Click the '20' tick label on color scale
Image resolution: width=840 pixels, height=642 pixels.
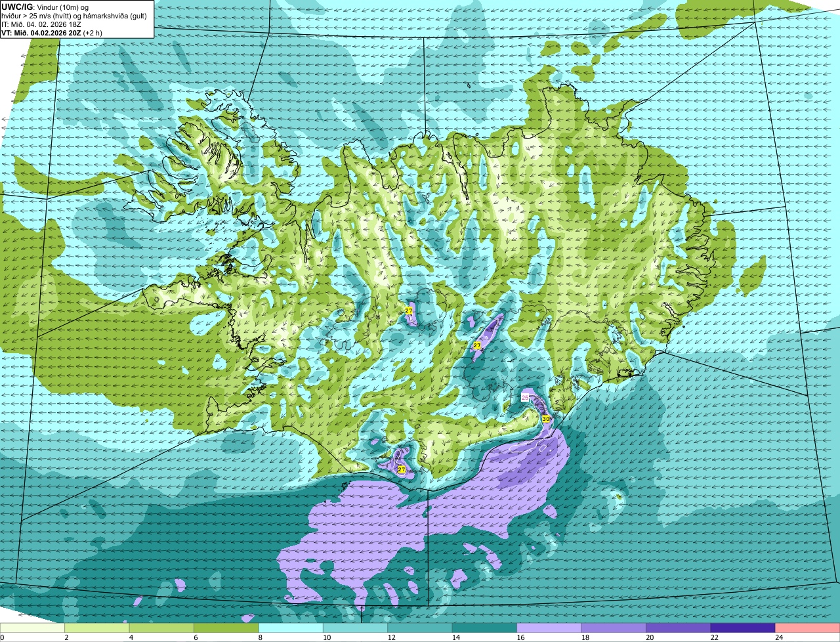[x=649, y=637]
